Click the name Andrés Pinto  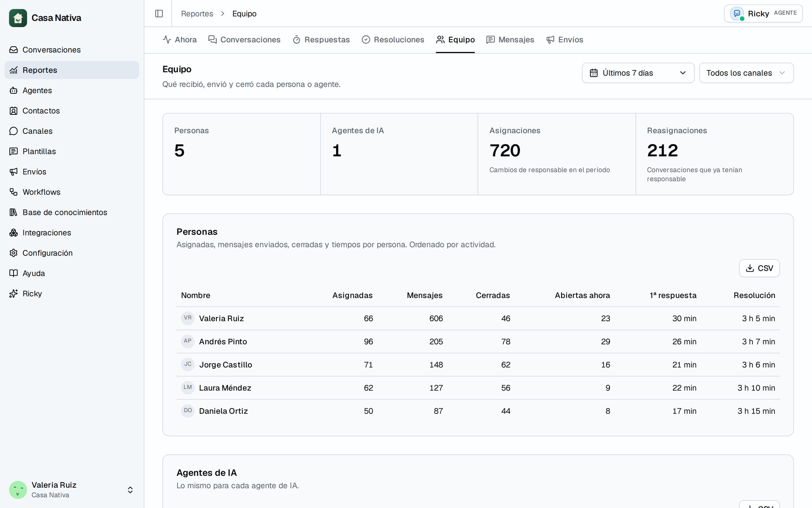[x=223, y=341]
